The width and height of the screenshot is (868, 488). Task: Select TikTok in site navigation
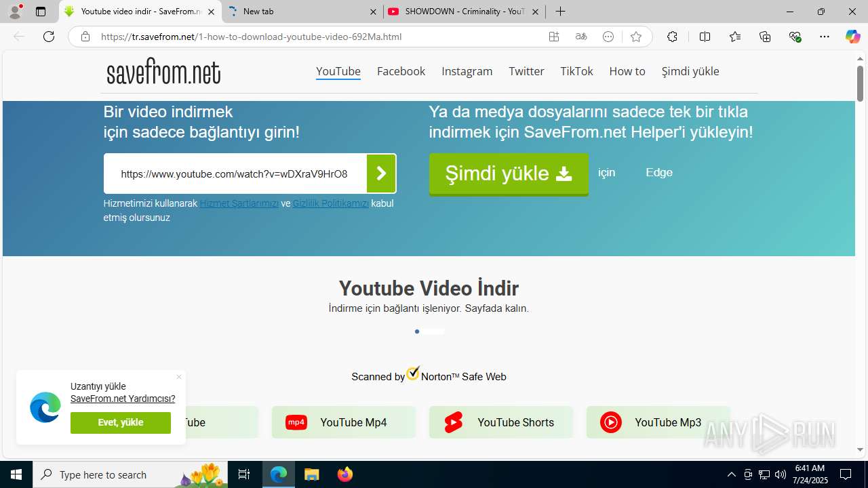pyautogui.click(x=576, y=71)
